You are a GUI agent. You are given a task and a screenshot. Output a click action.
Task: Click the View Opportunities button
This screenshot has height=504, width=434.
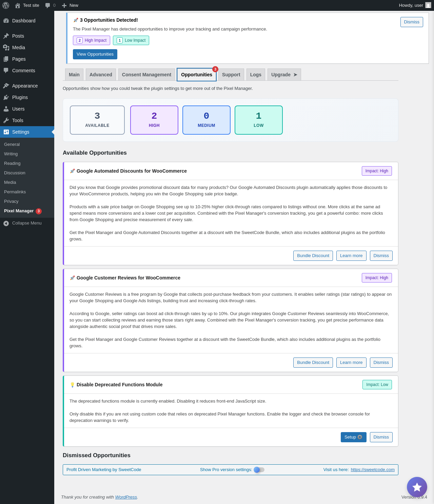[95, 54]
